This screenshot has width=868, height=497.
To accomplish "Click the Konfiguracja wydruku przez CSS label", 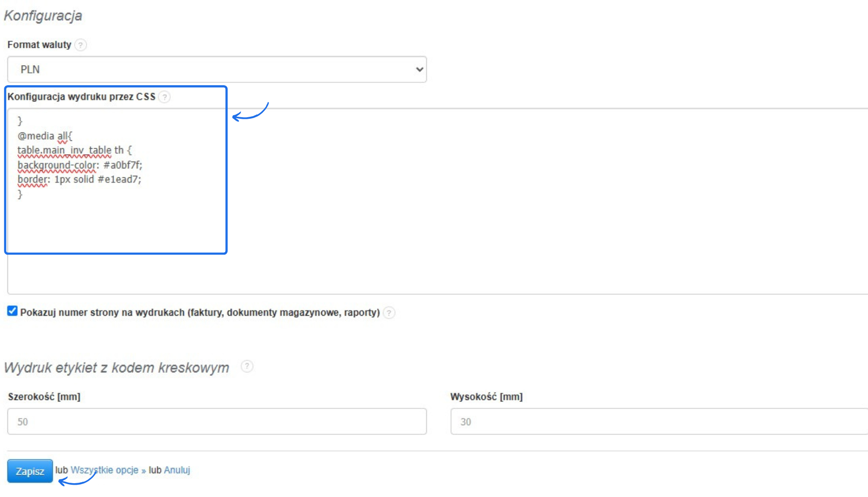I will pyautogui.click(x=81, y=97).
